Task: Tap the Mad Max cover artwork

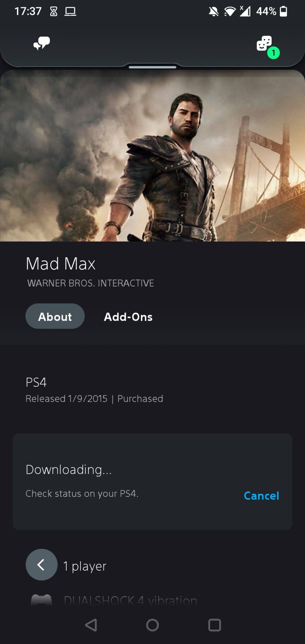Action: click(x=152, y=156)
